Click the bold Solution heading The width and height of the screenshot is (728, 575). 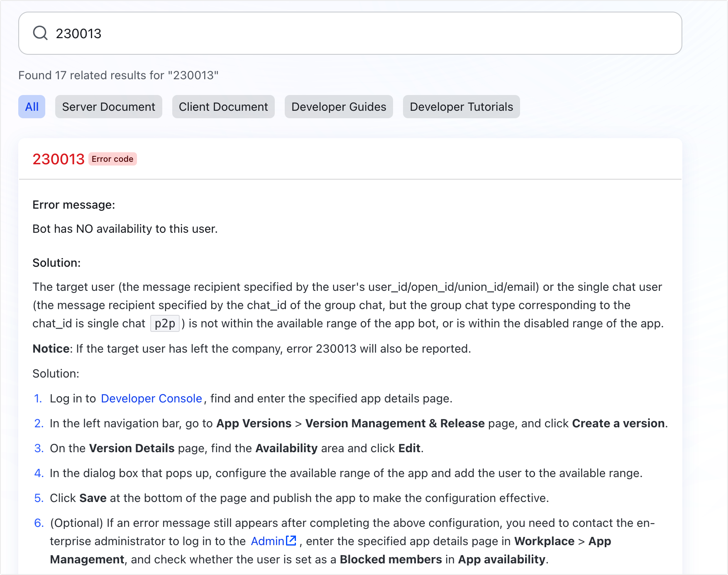[x=56, y=263]
